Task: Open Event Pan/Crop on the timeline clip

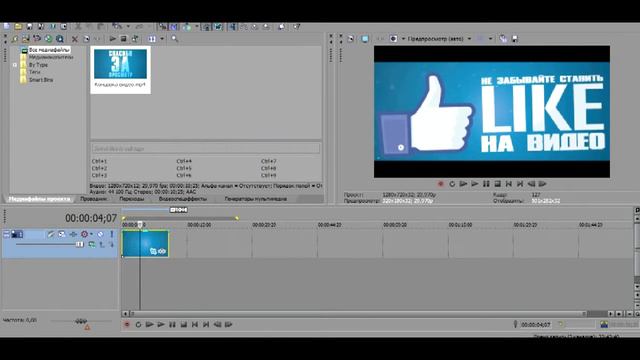Action: tap(153, 251)
